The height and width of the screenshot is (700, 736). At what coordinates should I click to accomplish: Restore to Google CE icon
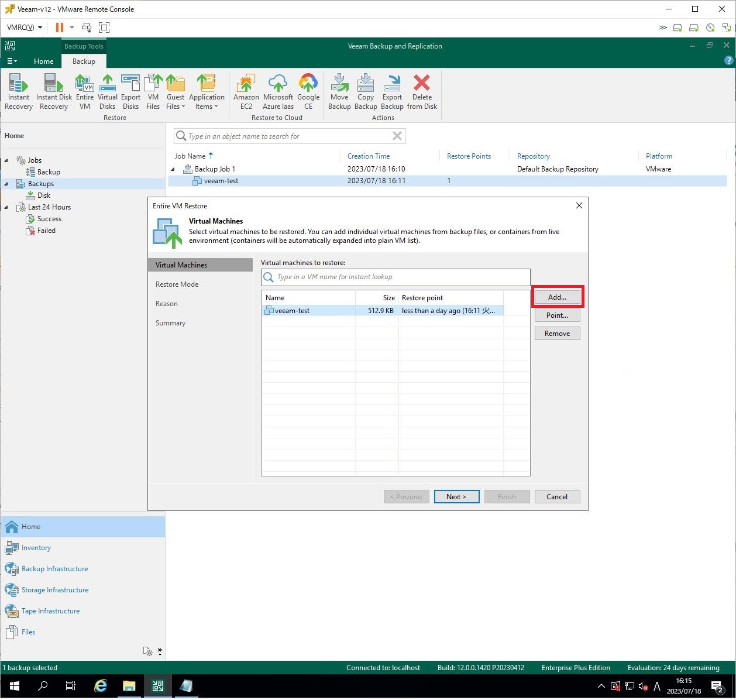tap(308, 92)
